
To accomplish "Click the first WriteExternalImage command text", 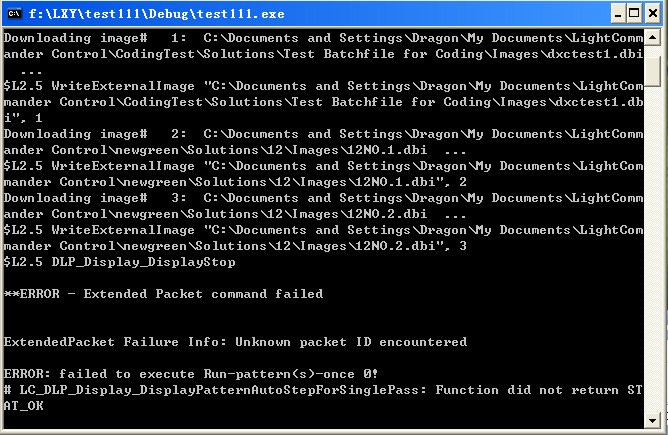I will [123, 86].
